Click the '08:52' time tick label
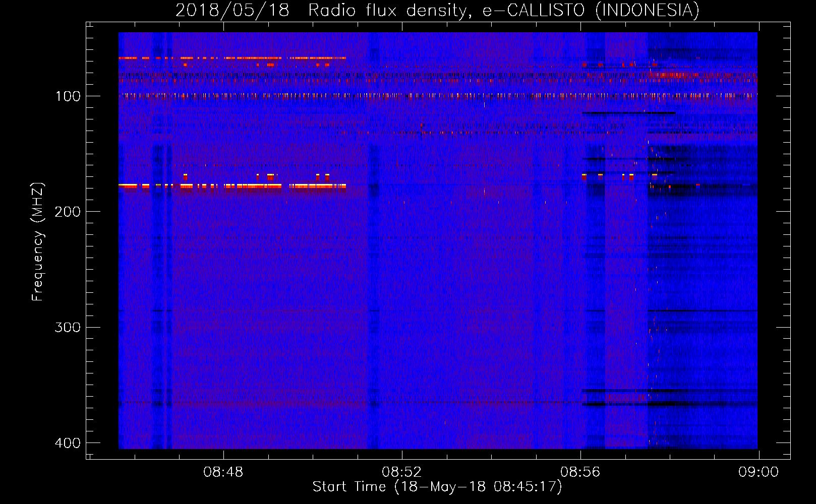This screenshot has width=816, height=504. tap(401, 472)
